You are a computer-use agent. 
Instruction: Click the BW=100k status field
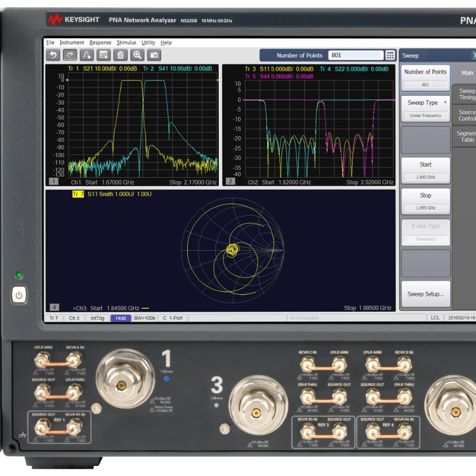coord(145,318)
